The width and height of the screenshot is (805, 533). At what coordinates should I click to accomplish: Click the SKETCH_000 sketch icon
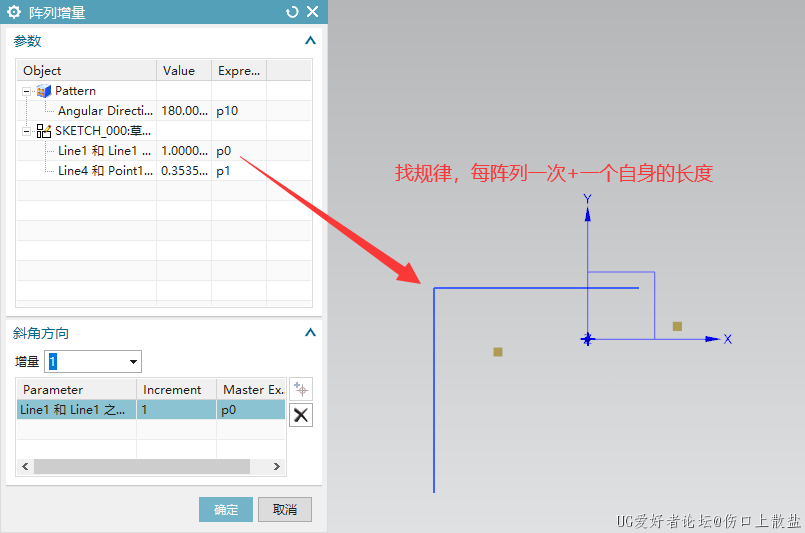point(43,131)
